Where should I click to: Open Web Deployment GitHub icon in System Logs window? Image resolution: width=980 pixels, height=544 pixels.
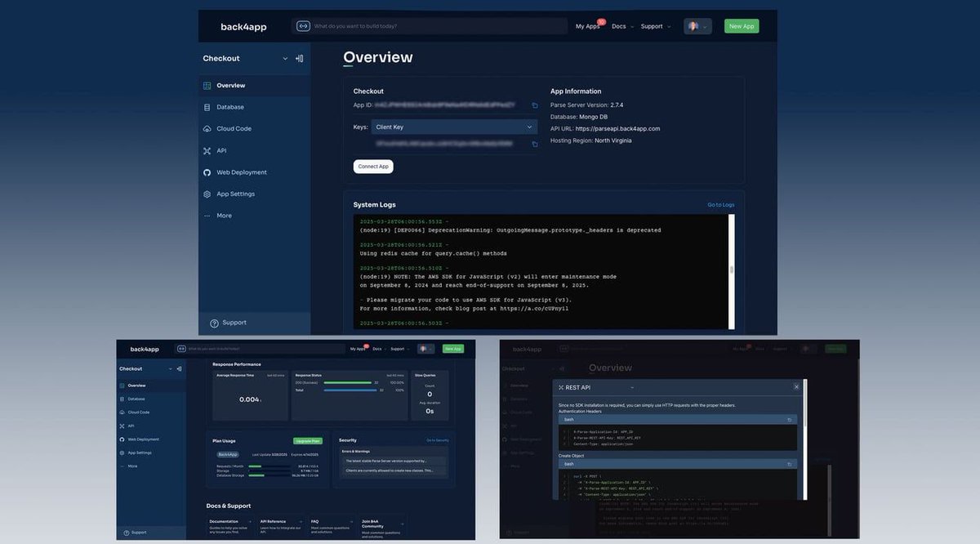pos(207,172)
